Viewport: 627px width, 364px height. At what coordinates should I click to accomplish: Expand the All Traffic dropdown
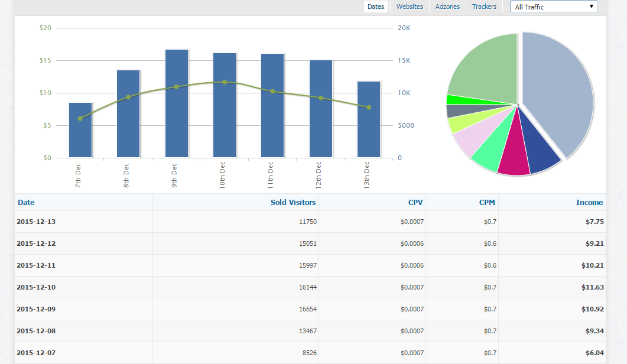pos(554,7)
